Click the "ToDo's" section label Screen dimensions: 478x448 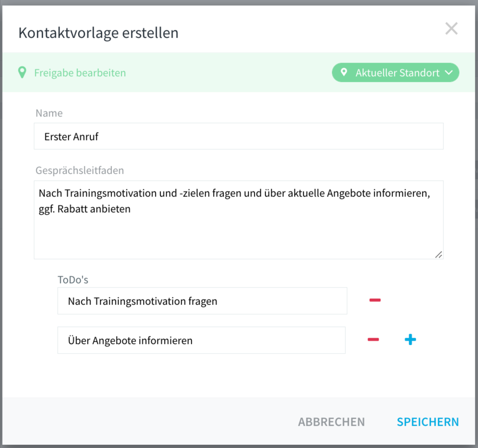[x=73, y=280]
